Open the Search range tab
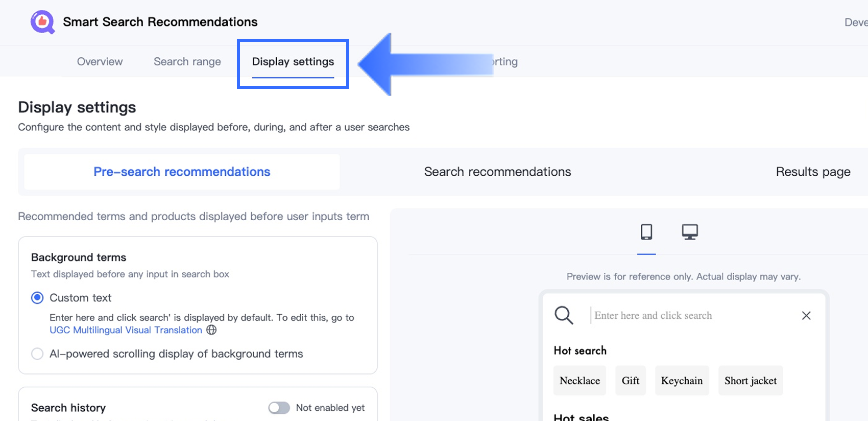This screenshot has height=421, width=868. click(187, 62)
